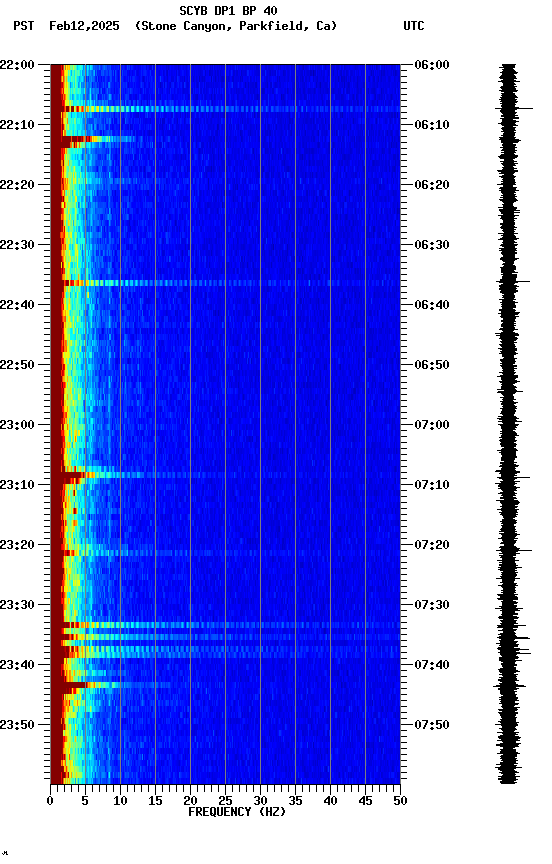This screenshot has width=552, height=864.
Task: Click the '40' Hz frequency axis label
Action: click(331, 801)
